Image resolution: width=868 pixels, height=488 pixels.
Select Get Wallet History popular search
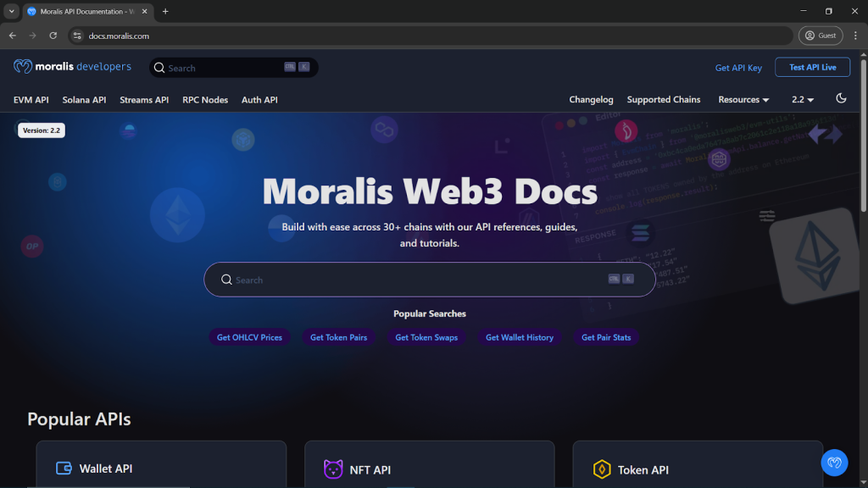[520, 337]
